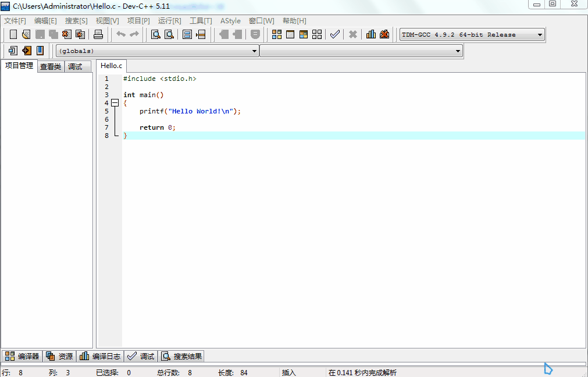588x377 pixels.
Task: Open Replace with the second magnifier icon
Action: (169, 34)
